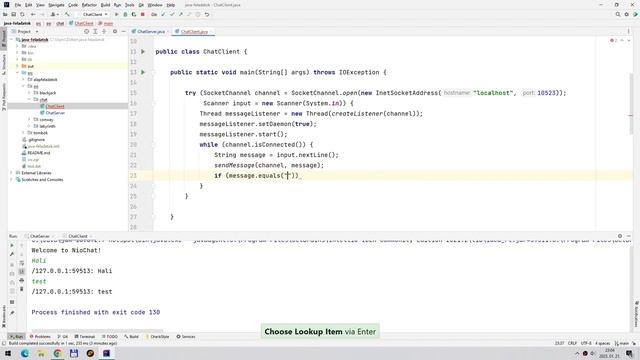Open IDE settings gear icon at top right
Image resolution: width=640 pixels, height=360 pixels.
click(627, 14)
